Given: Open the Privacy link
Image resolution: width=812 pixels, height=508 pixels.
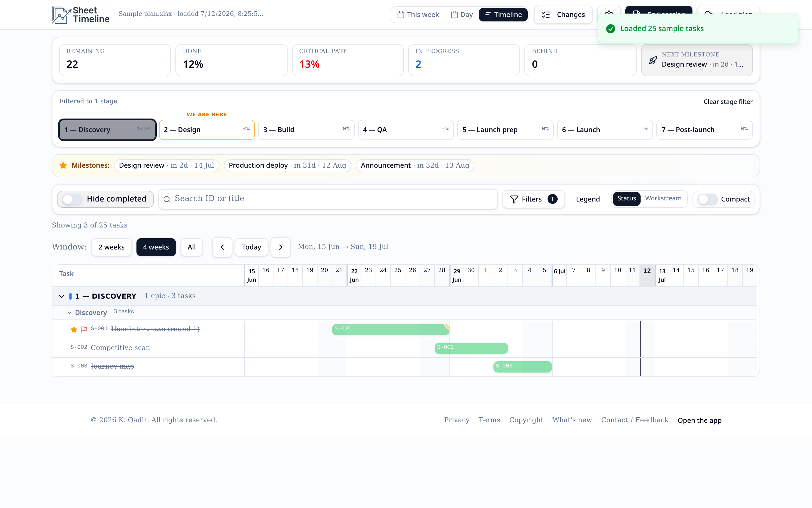Looking at the screenshot, I should click(457, 420).
